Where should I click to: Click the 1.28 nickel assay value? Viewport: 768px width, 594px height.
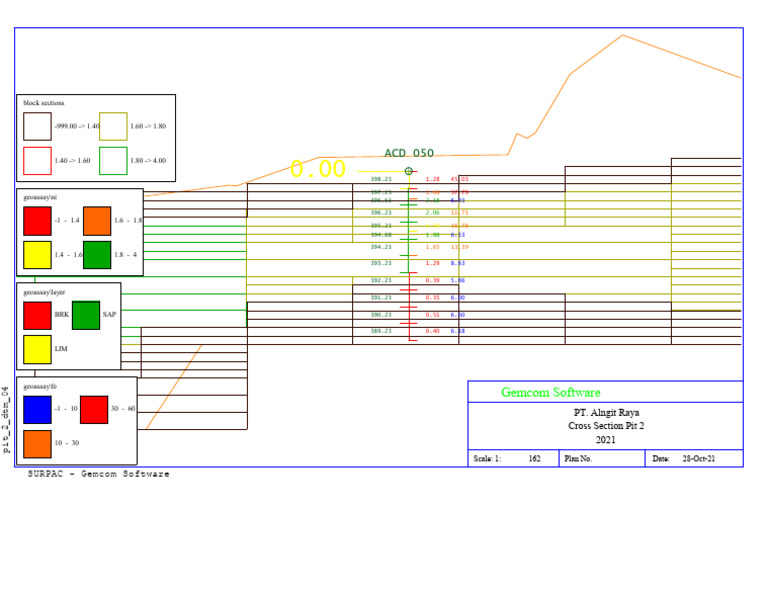(x=432, y=179)
